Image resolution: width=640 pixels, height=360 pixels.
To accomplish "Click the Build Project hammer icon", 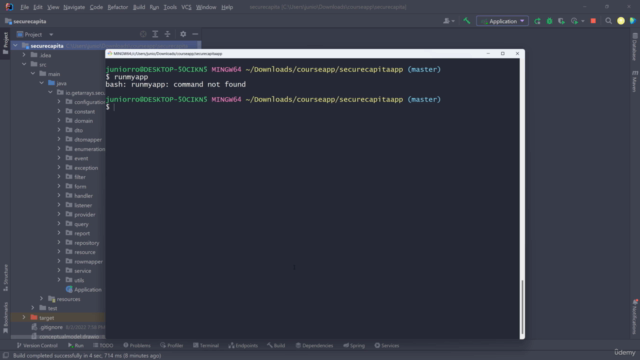I will [x=467, y=21].
